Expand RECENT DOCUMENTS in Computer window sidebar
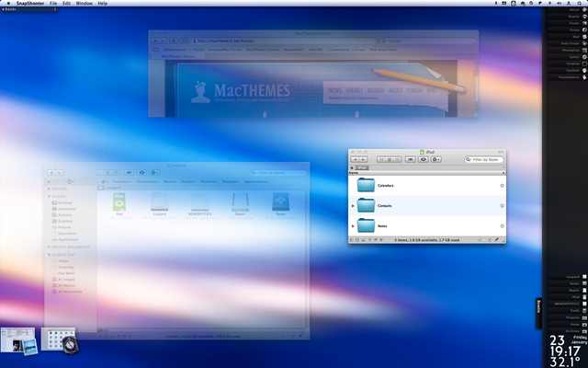Viewport: 588px width, 368px height. point(49,247)
